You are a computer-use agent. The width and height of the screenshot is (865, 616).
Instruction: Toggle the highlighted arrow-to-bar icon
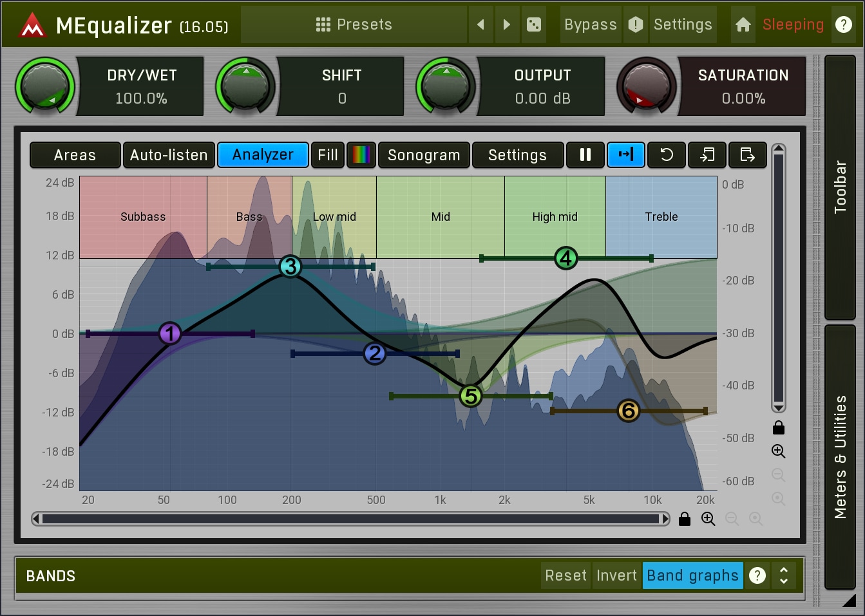pyautogui.click(x=626, y=155)
